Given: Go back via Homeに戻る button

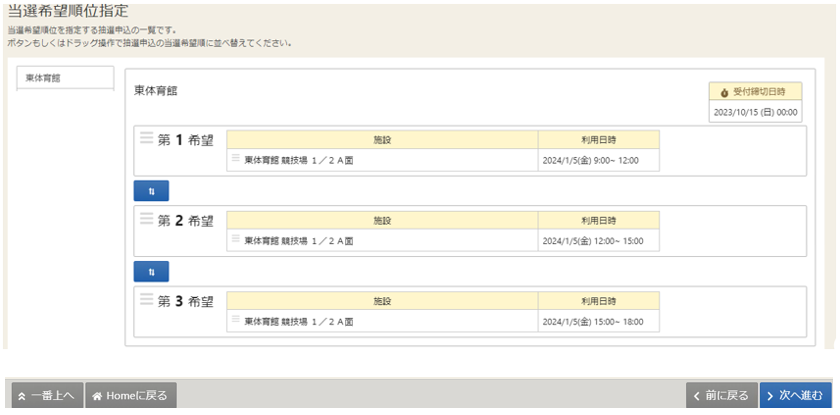Looking at the screenshot, I should [x=132, y=396].
